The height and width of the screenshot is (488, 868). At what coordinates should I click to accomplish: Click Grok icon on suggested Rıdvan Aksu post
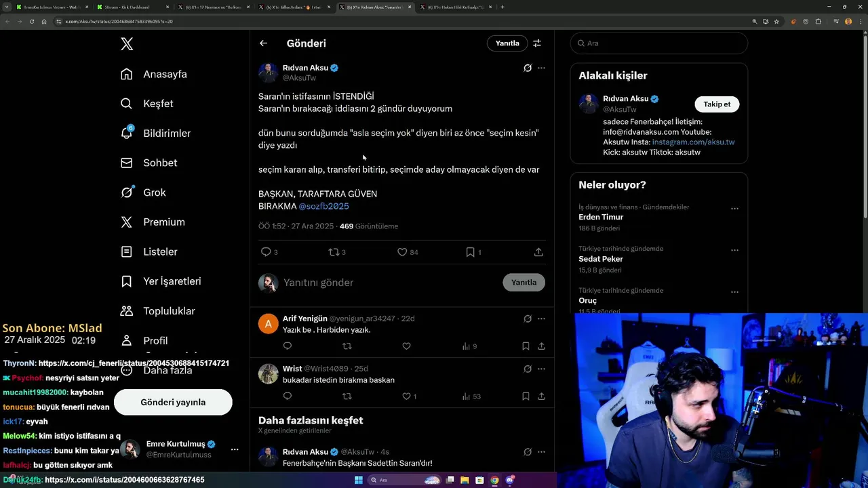(x=528, y=451)
